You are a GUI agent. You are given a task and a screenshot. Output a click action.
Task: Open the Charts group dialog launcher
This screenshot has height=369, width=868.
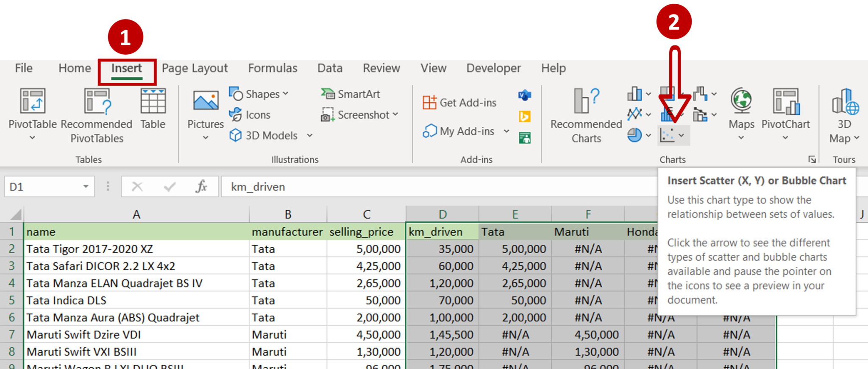[x=812, y=159]
